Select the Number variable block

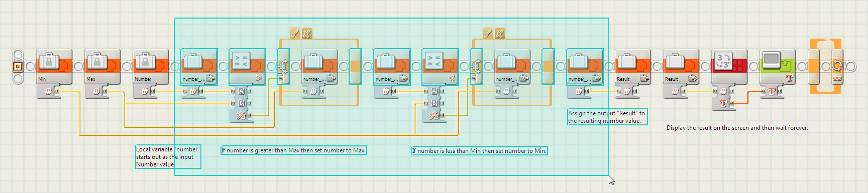(151, 66)
